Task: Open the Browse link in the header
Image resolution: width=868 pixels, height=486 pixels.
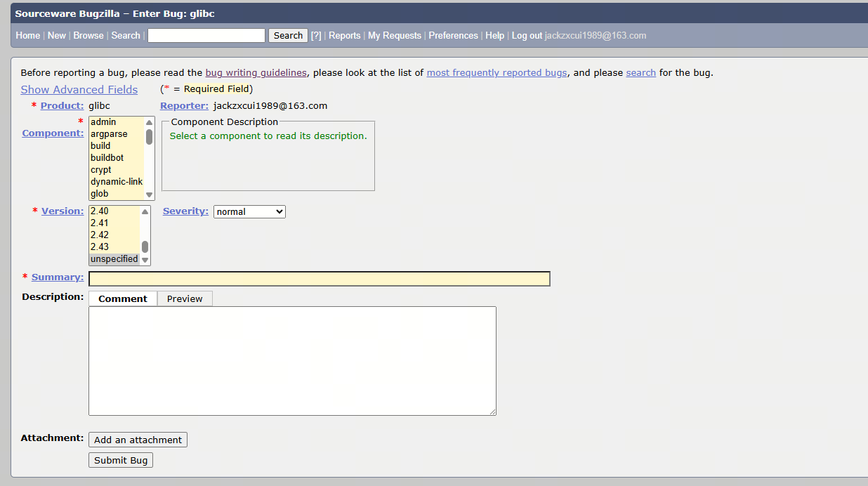Action: point(88,36)
